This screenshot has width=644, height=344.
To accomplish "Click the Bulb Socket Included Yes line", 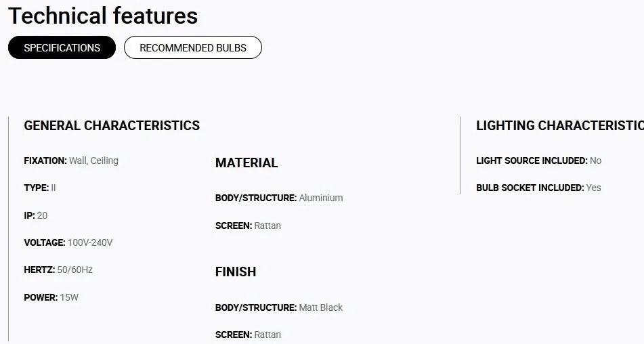I will 538,188.
